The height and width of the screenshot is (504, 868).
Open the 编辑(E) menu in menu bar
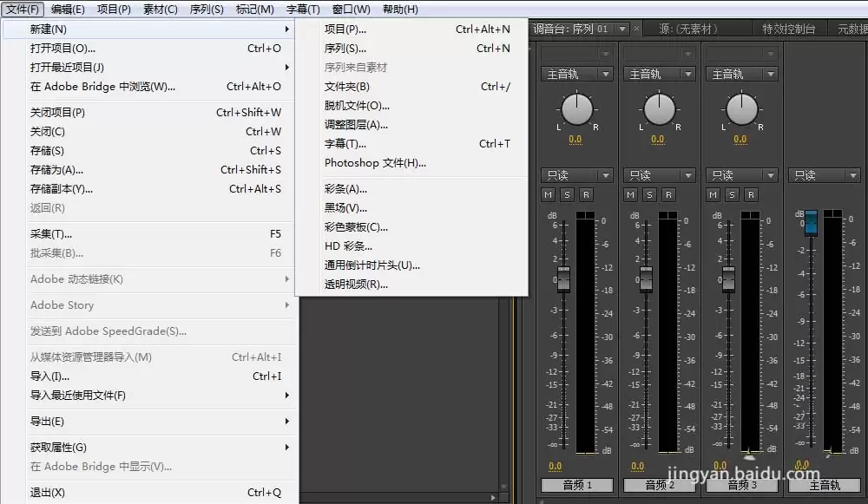[68, 10]
